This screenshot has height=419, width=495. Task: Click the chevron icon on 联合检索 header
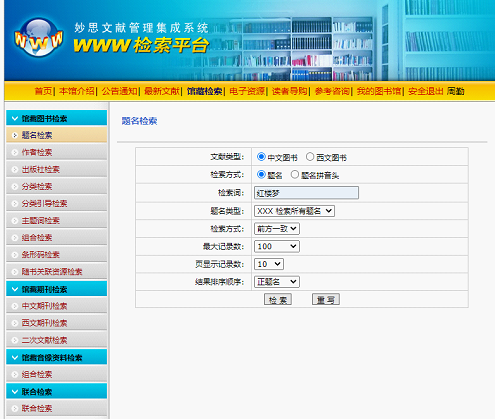15,392
